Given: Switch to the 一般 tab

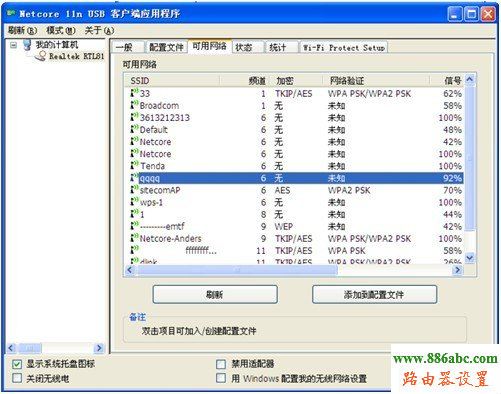Looking at the screenshot, I should pyautogui.click(x=127, y=47).
